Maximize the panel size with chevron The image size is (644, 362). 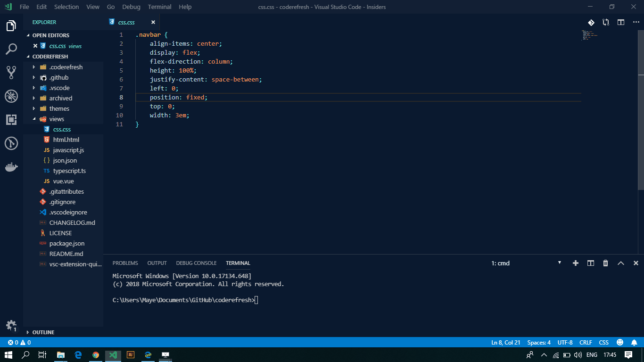pyautogui.click(x=621, y=263)
